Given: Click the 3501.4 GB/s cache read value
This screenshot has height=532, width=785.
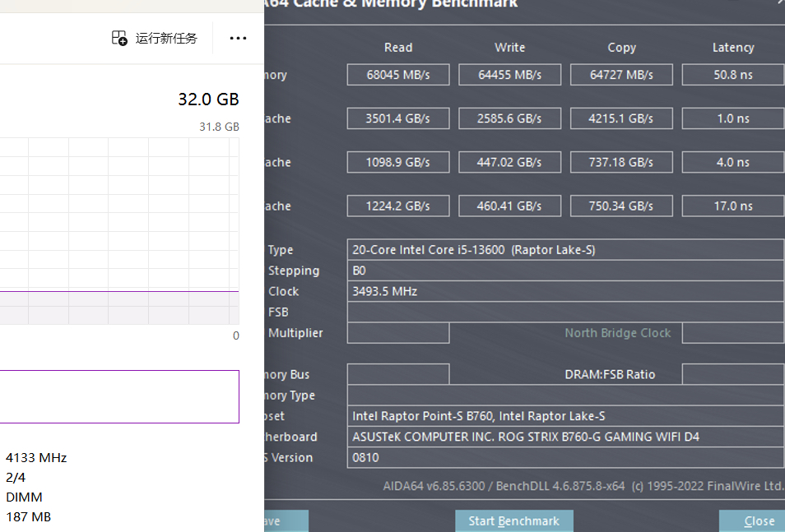Looking at the screenshot, I should pyautogui.click(x=398, y=118).
